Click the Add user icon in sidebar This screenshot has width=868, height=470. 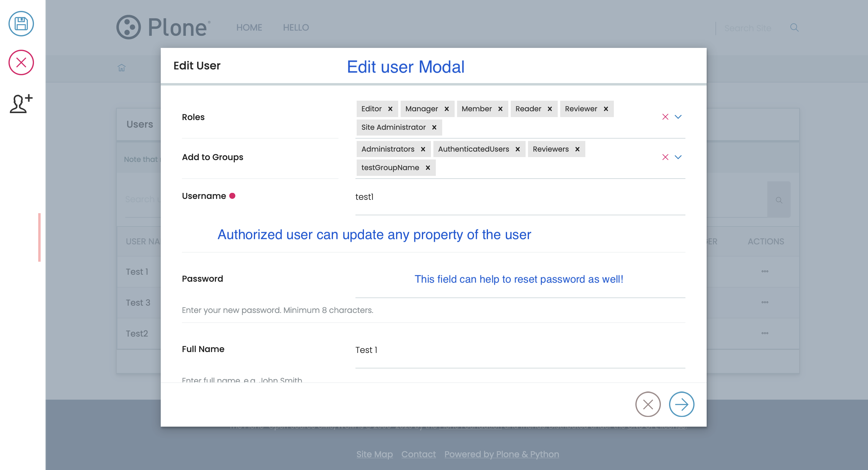tap(21, 103)
